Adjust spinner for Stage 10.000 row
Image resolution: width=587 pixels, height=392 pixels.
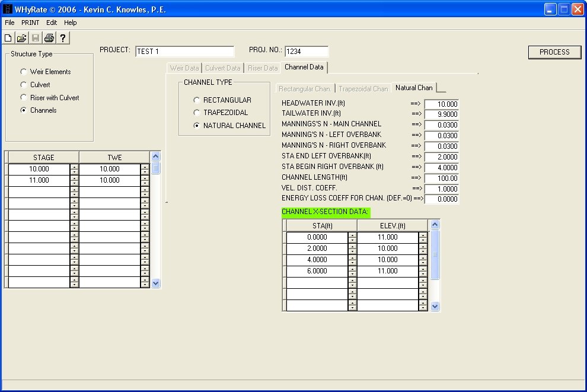tap(74, 169)
